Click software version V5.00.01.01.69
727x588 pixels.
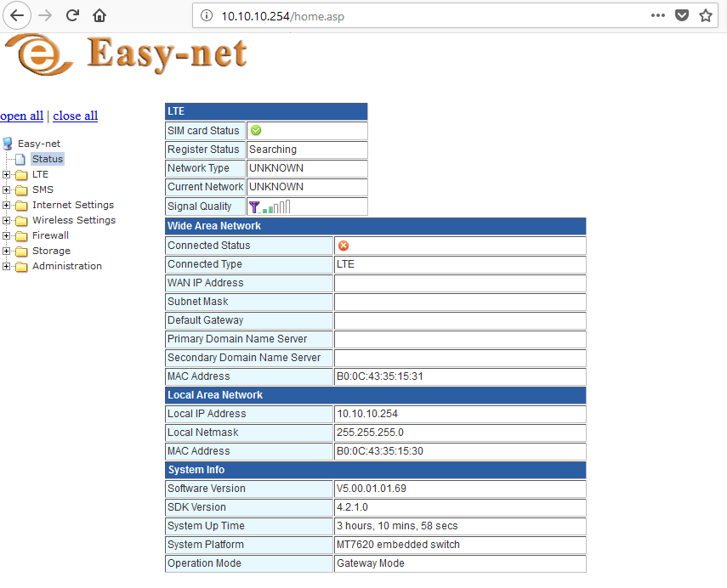[372, 489]
